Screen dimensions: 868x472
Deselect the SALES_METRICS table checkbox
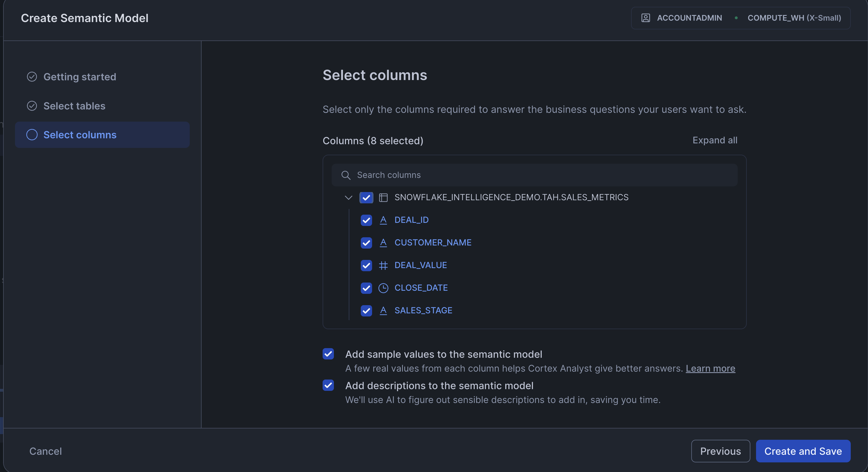point(366,198)
